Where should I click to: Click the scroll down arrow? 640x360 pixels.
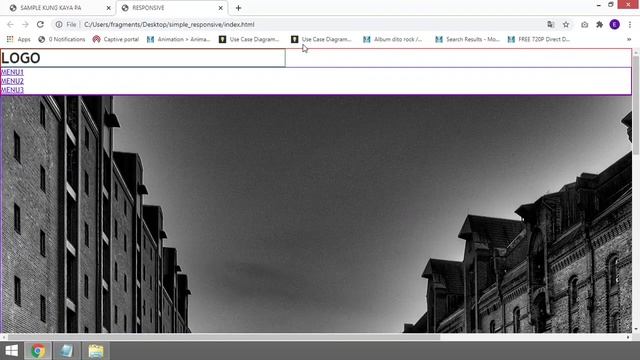pyautogui.click(x=636, y=329)
